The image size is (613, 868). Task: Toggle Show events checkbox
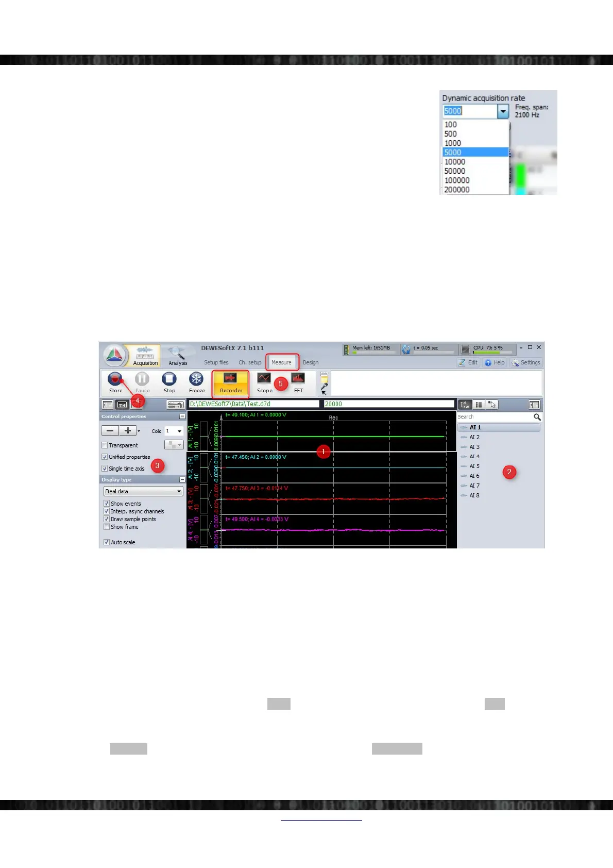point(107,504)
